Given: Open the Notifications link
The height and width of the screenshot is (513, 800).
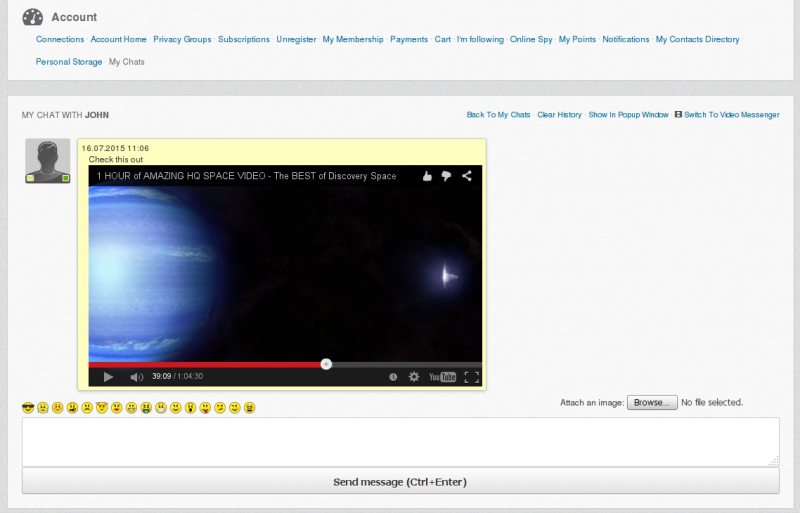Looking at the screenshot, I should [626, 39].
